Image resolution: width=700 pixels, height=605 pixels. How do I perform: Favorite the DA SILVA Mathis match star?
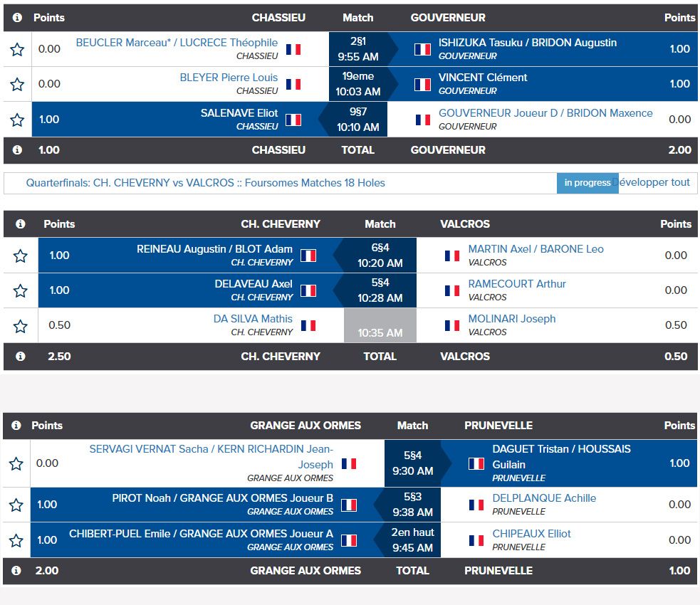point(20,326)
